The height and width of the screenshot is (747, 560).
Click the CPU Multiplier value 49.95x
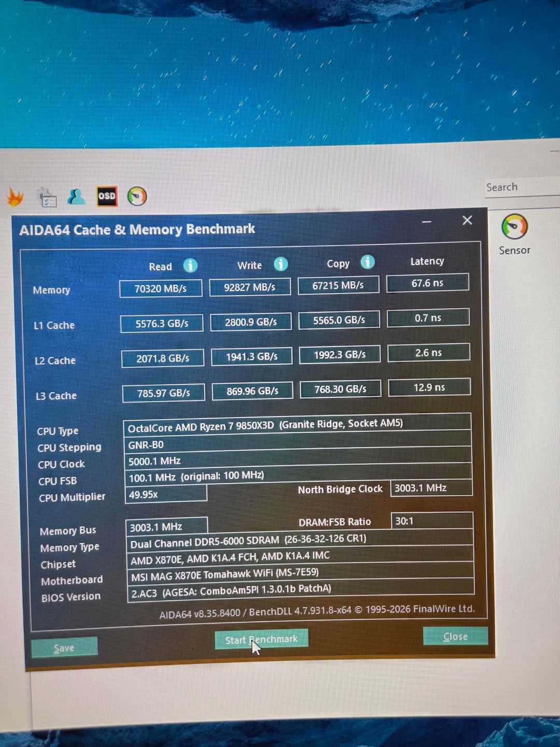[166, 494]
